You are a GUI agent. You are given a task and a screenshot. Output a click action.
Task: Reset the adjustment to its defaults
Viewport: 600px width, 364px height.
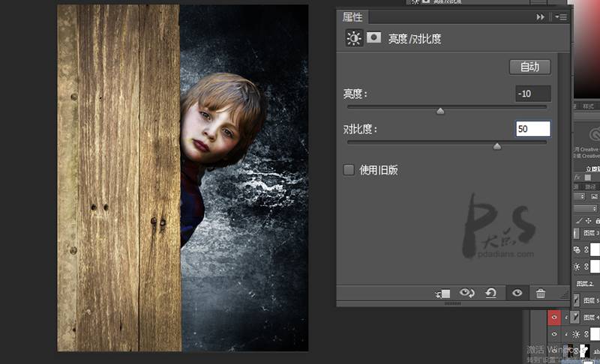pyautogui.click(x=490, y=293)
